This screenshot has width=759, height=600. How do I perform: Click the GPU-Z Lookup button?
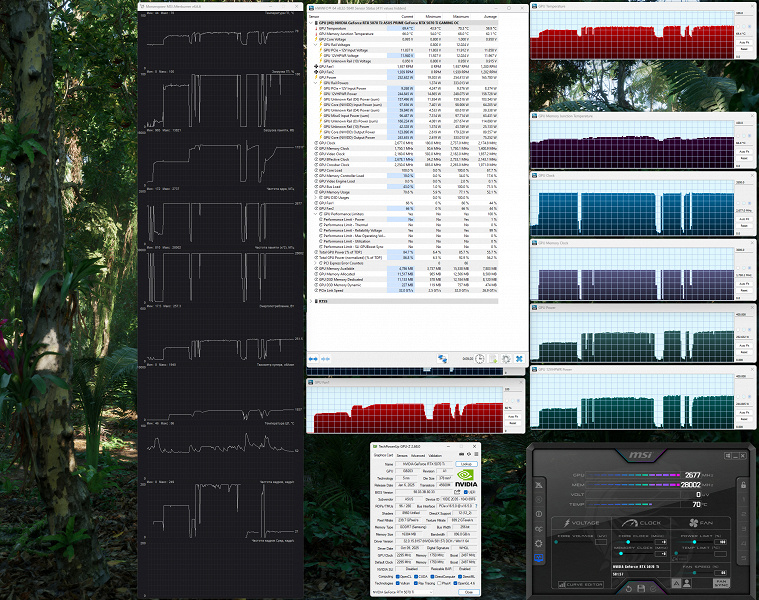(x=467, y=464)
